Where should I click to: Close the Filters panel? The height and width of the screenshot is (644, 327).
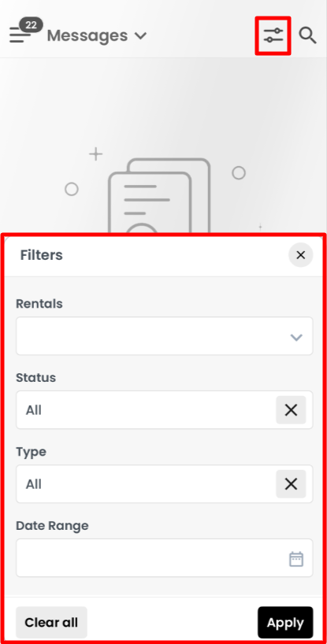(x=301, y=255)
